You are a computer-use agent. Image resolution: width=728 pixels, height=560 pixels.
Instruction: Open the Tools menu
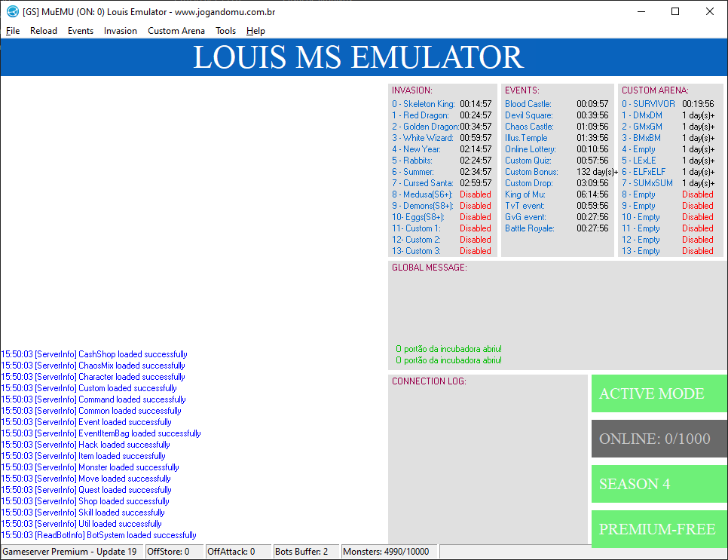225,31
